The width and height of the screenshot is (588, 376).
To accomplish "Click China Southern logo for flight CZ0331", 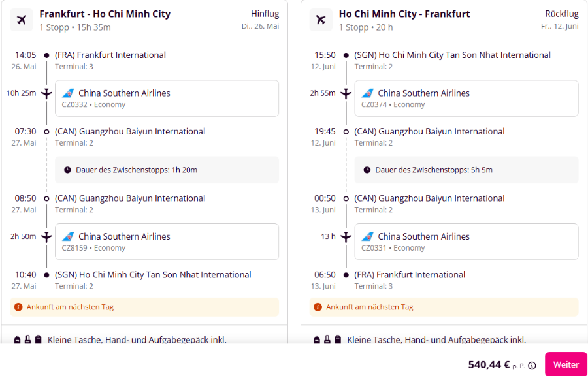I will point(367,237).
